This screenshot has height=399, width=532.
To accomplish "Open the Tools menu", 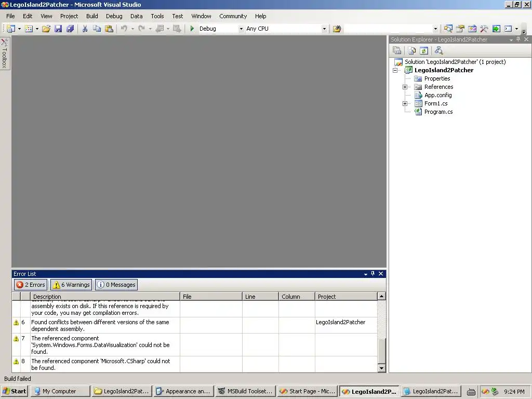I will tap(157, 16).
